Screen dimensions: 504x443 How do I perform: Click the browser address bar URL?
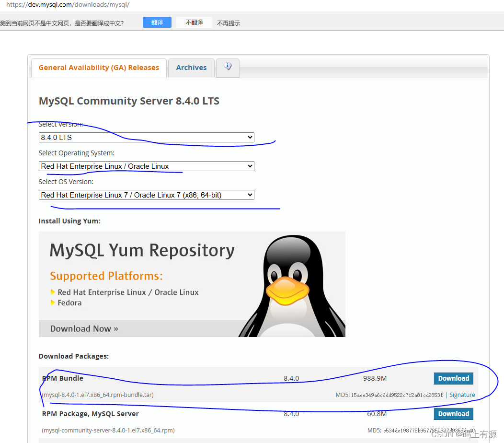[x=68, y=4]
